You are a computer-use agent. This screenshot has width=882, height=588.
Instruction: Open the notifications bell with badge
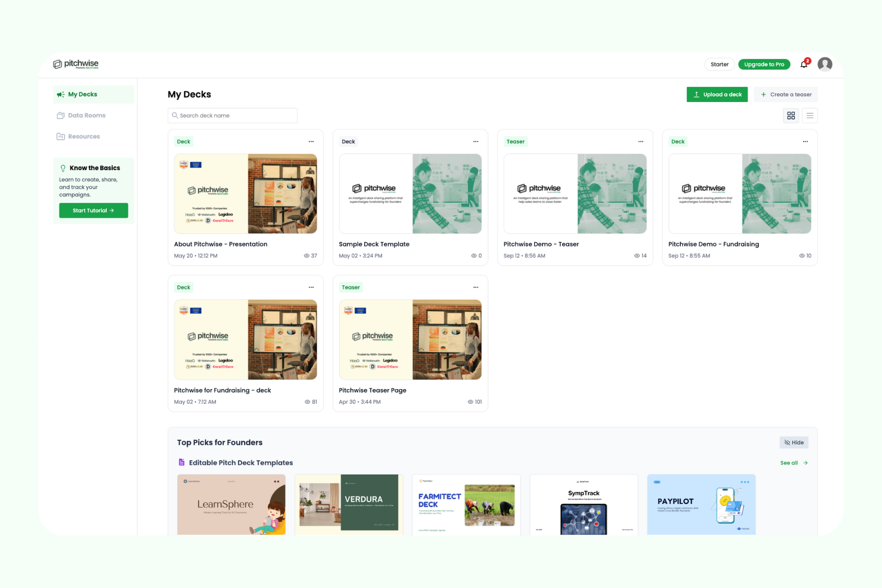804,64
